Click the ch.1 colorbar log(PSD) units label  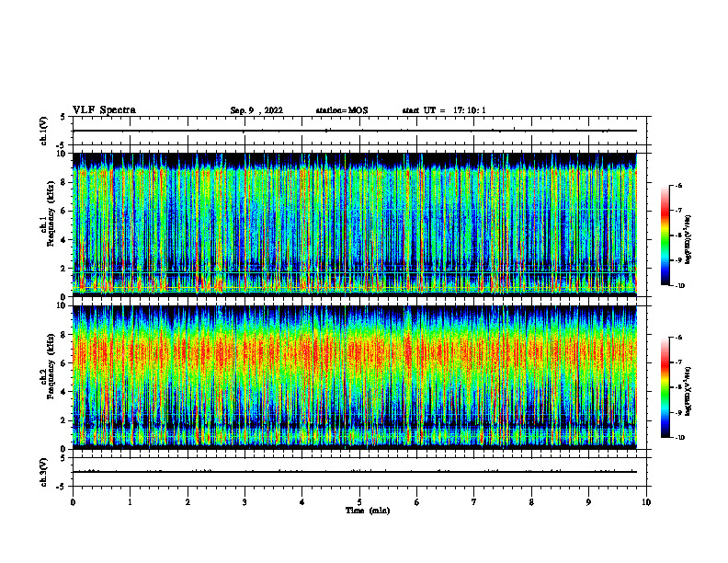[688, 240]
